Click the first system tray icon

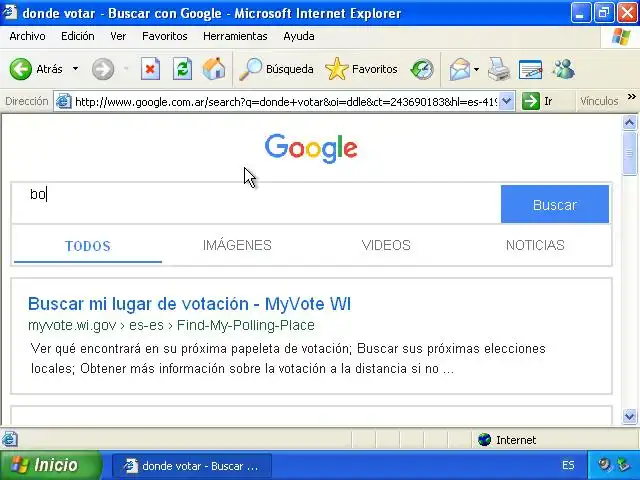[604, 465]
